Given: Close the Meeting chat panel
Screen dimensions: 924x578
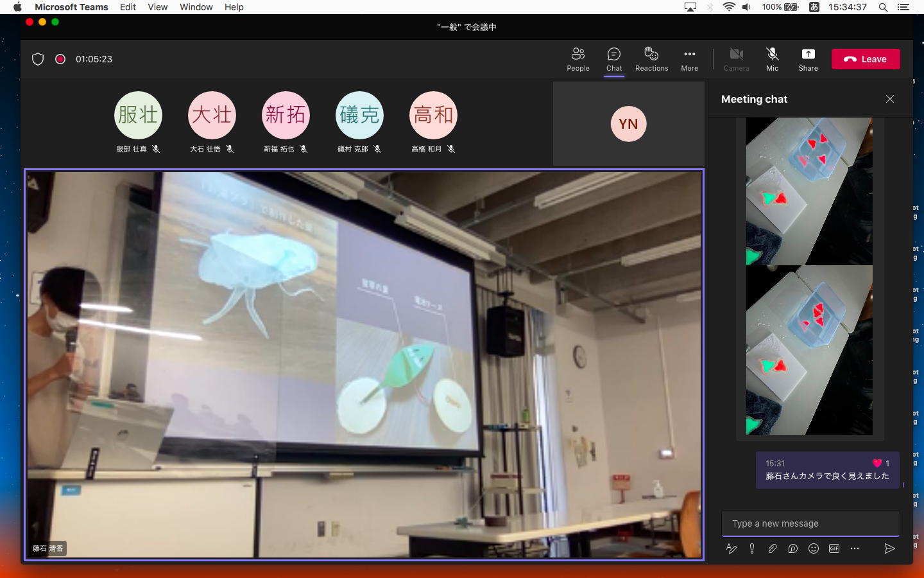Looking at the screenshot, I should [x=890, y=99].
